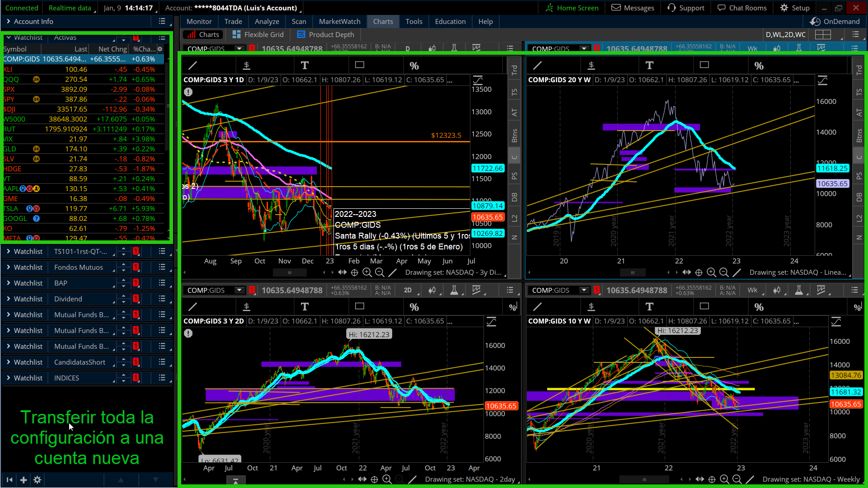Expand the Dividend watchlist
The height and width of the screenshot is (488, 868).
pos(8,299)
